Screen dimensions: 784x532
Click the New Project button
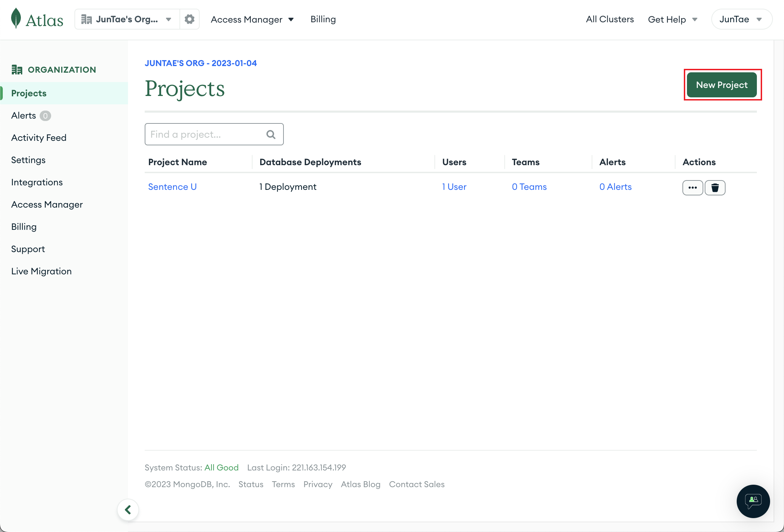click(722, 85)
